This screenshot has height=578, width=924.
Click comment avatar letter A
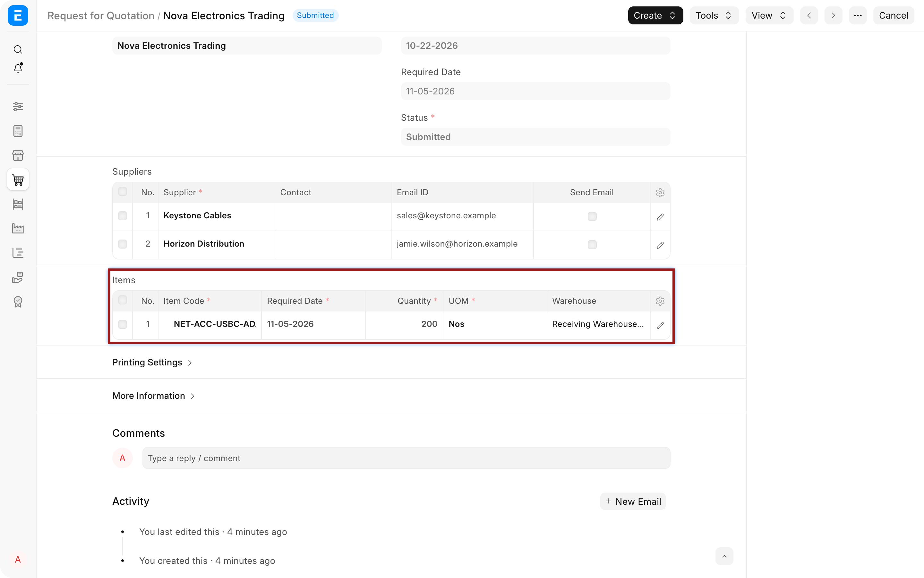pos(122,458)
